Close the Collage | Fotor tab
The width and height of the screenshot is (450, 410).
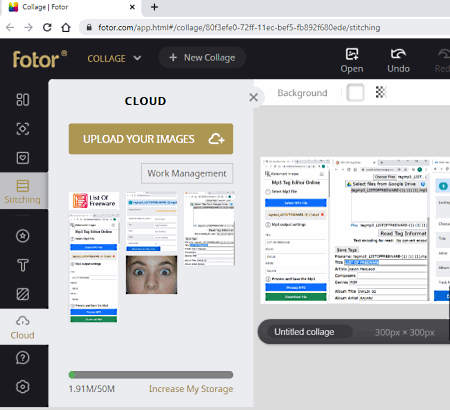pos(132,7)
